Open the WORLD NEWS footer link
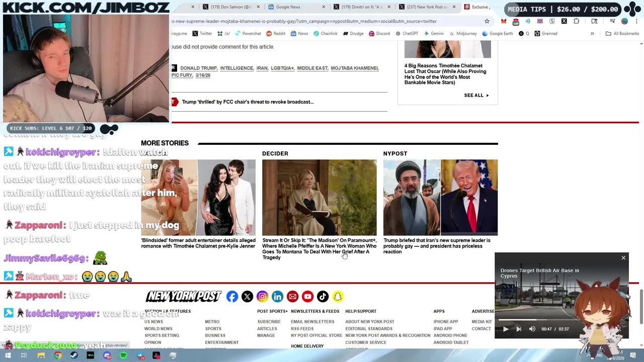The image size is (644, 362). coord(158,329)
